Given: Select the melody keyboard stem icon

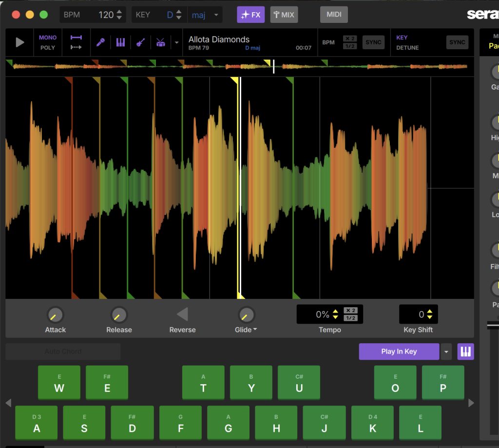Looking at the screenshot, I should tap(120, 42).
